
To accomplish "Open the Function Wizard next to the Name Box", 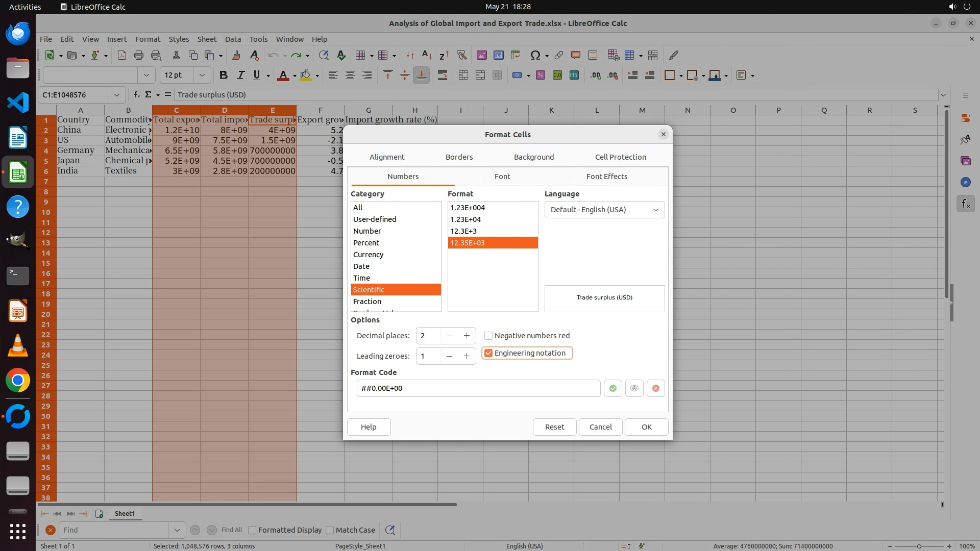I will click(136, 94).
